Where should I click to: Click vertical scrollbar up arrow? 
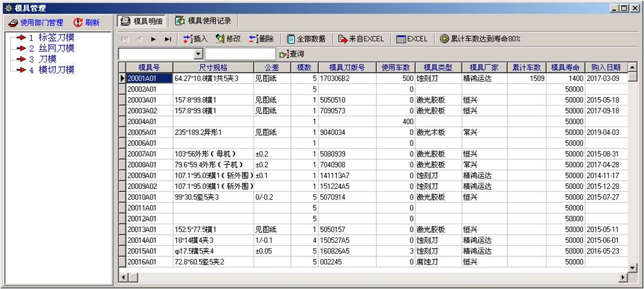tap(633, 67)
